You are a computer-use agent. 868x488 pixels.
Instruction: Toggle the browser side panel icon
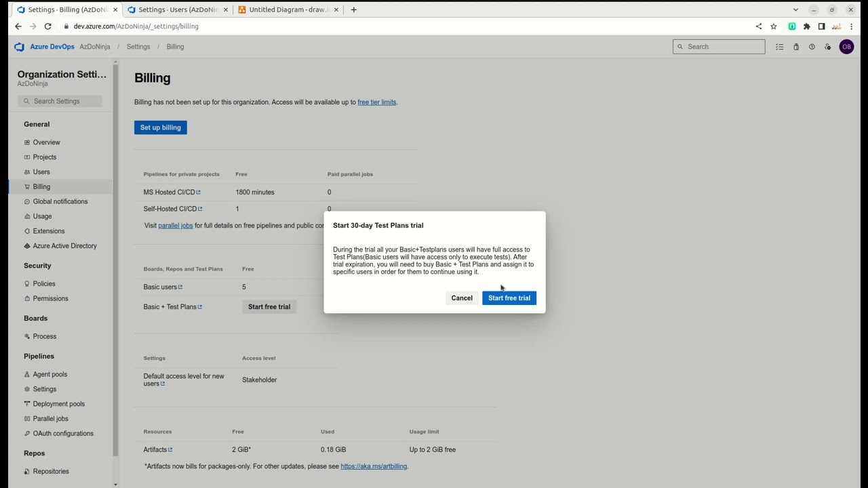(x=821, y=26)
